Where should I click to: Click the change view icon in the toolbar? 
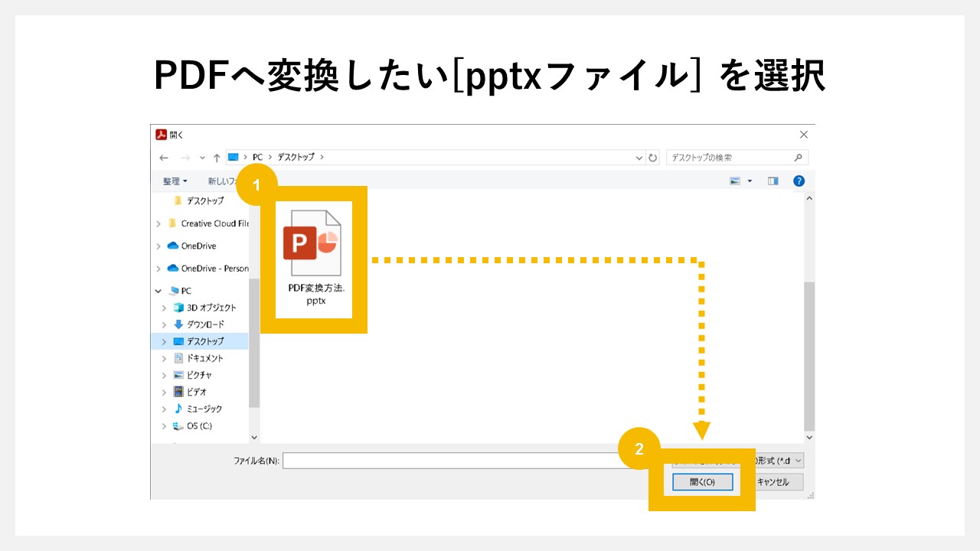[x=737, y=180]
